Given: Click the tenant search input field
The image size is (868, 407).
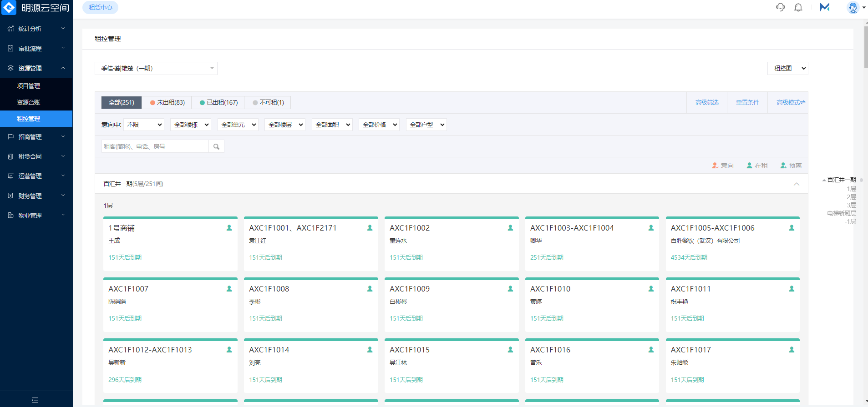Looking at the screenshot, I should (155, 146).
